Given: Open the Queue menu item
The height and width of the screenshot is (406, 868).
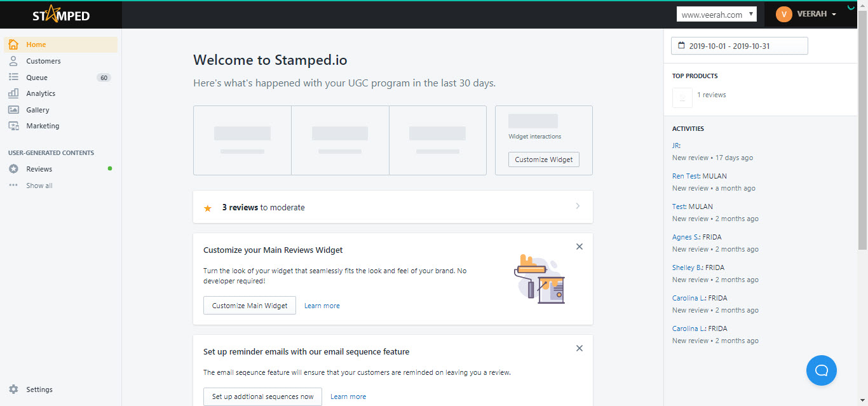Looking at the screenshot, I should click(37, 78).
